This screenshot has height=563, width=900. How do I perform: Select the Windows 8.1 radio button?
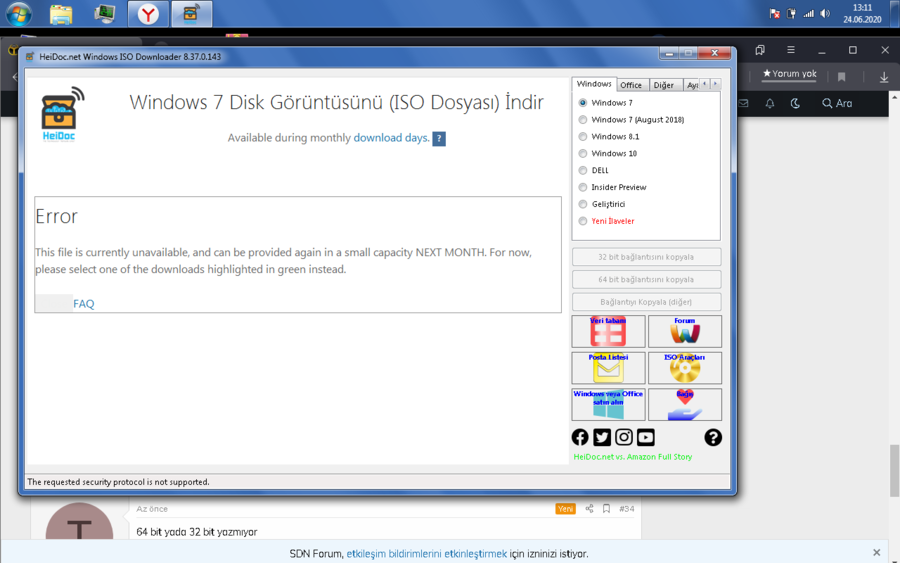coord(583,137)
